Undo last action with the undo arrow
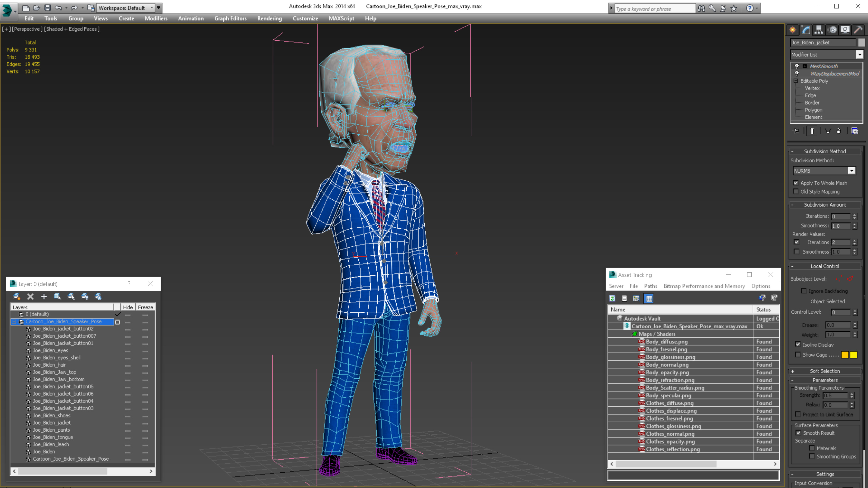868x488 pixels. [x=58, y=8]
